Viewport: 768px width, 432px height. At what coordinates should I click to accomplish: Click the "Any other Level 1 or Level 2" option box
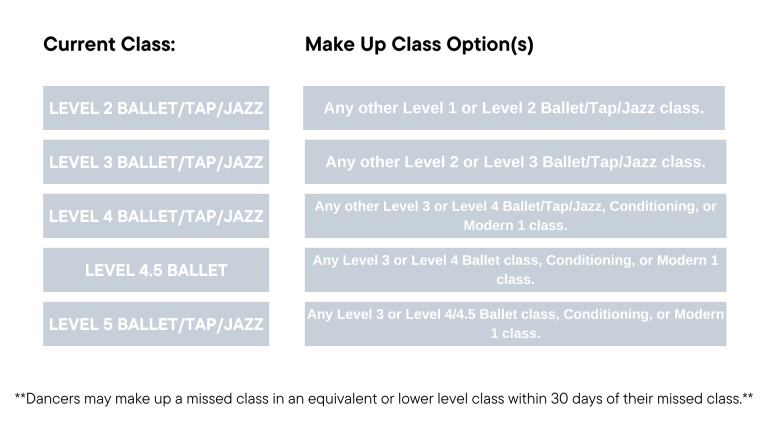pos(514,108)
